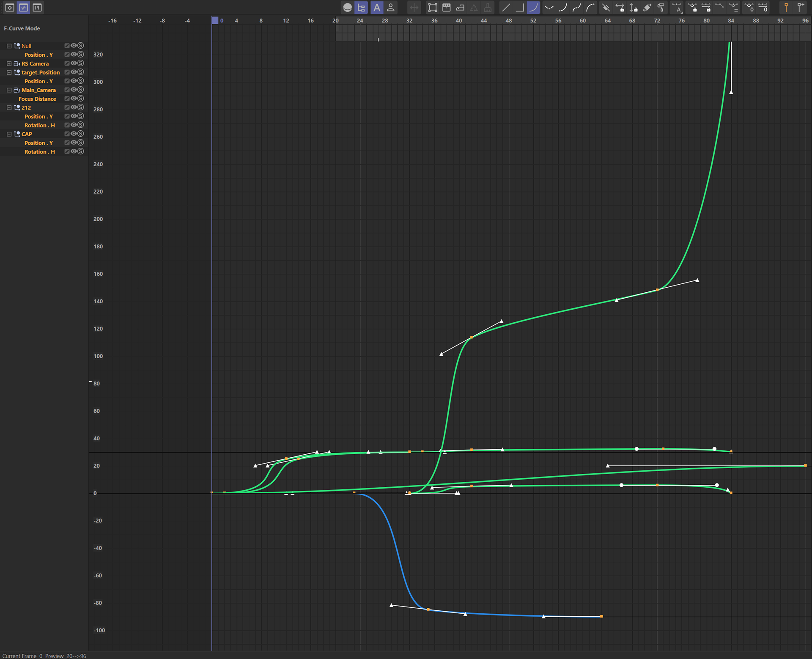Hide the CAP track with eye icon
Image resolution: width=812 pixels, height=659 pixels.
[74, 134]
